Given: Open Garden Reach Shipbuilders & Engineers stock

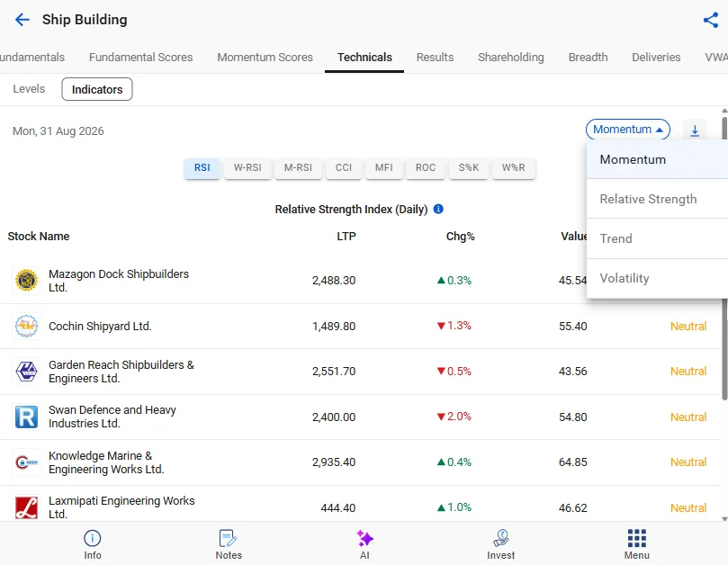Looking at the screenshot, I should coord(121,372).
